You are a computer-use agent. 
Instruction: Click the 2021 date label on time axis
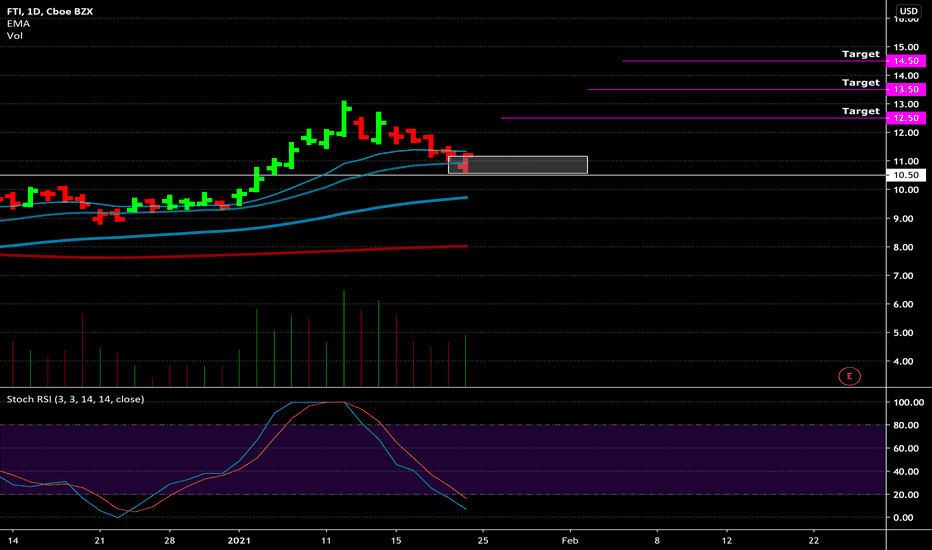[239, 540]
